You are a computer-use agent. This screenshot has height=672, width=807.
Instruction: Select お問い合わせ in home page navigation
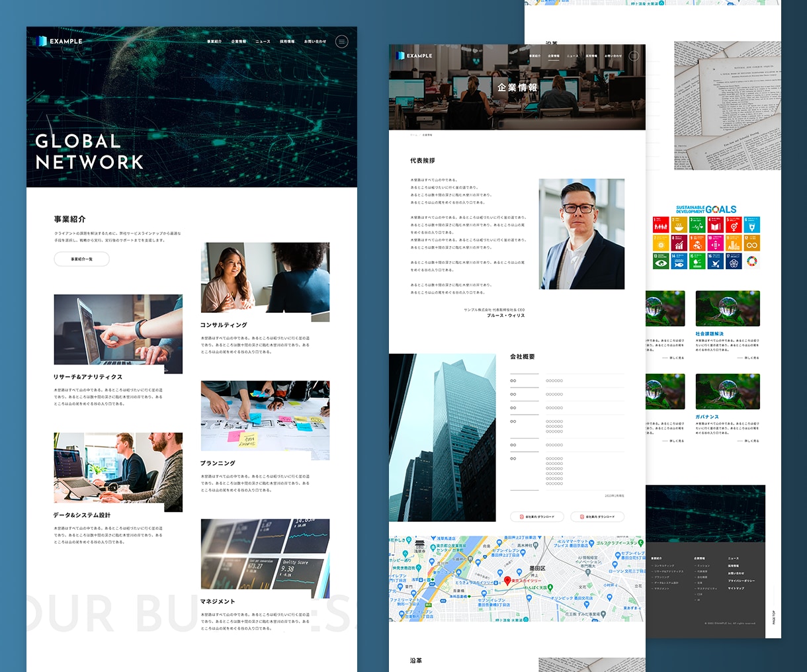coord(315,42)
